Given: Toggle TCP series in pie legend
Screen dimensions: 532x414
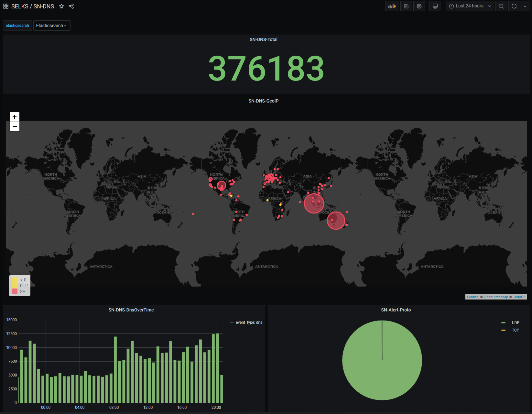Looking at the screenshot, I should point(515,330).
